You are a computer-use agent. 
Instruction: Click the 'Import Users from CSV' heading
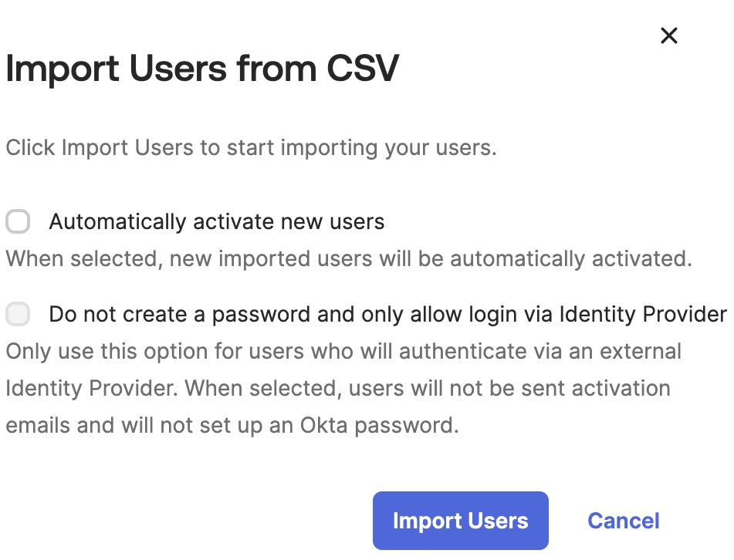point(202,69)
